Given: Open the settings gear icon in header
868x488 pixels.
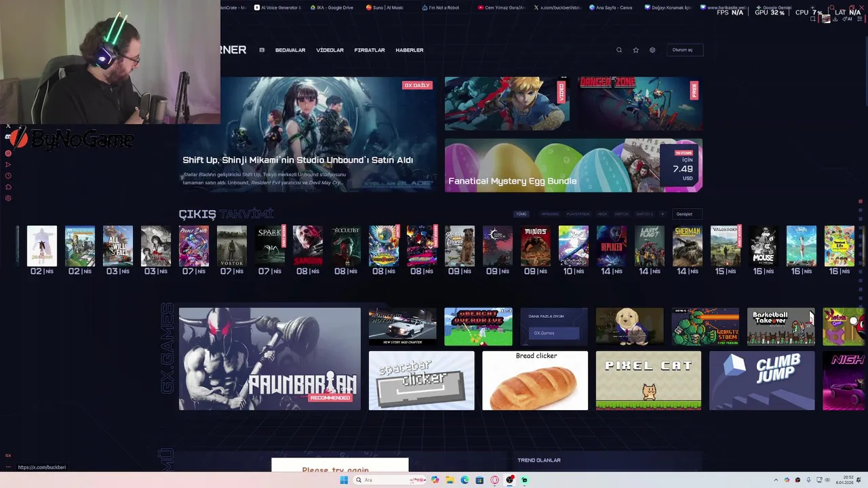Looking at the screenshot, I should [x=652, y=50].
